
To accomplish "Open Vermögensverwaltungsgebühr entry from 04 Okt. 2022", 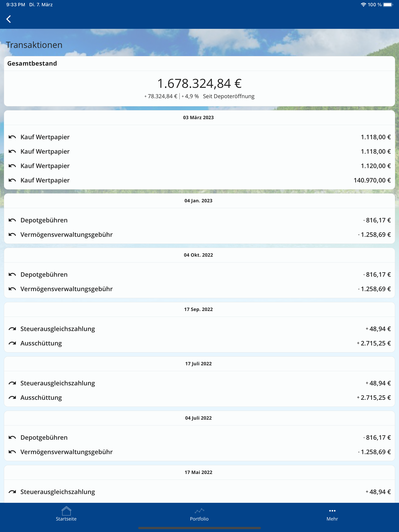I will point(199,289).
